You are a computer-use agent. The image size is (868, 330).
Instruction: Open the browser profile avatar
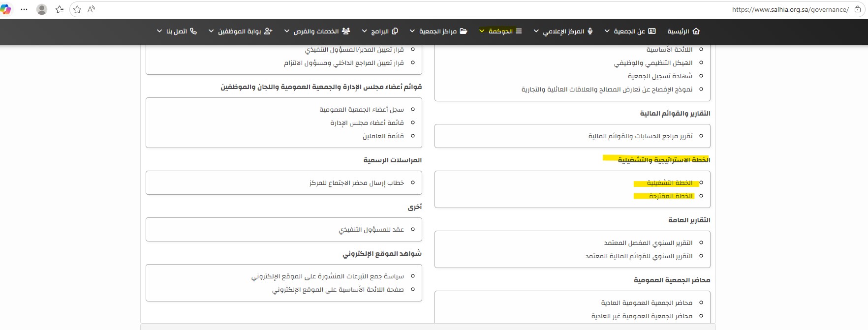pos(42,9)
